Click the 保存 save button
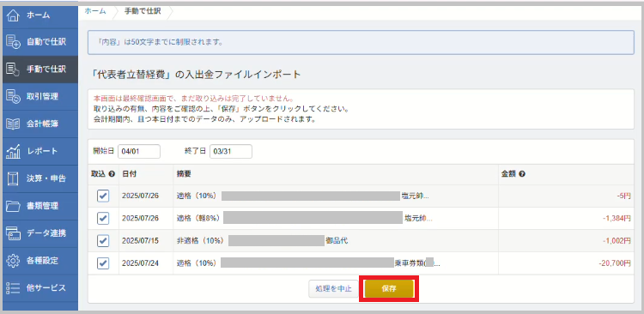The image size is (644, 314). (388, 288)
